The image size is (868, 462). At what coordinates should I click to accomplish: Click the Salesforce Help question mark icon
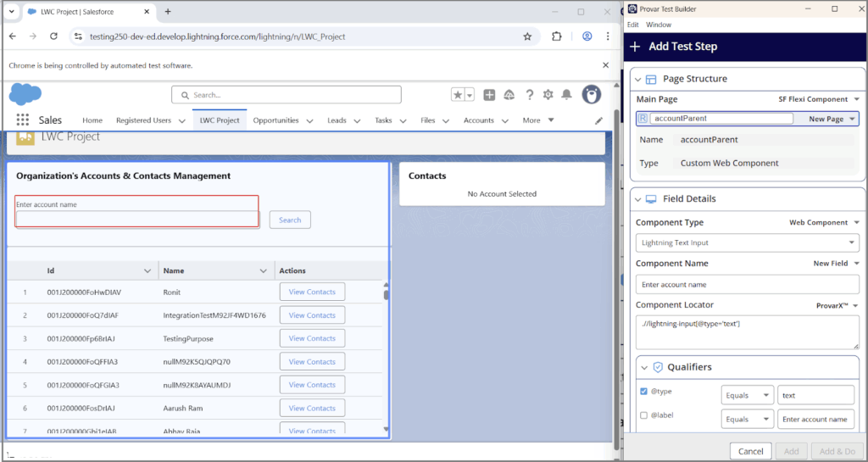click(x=530, y=95)
